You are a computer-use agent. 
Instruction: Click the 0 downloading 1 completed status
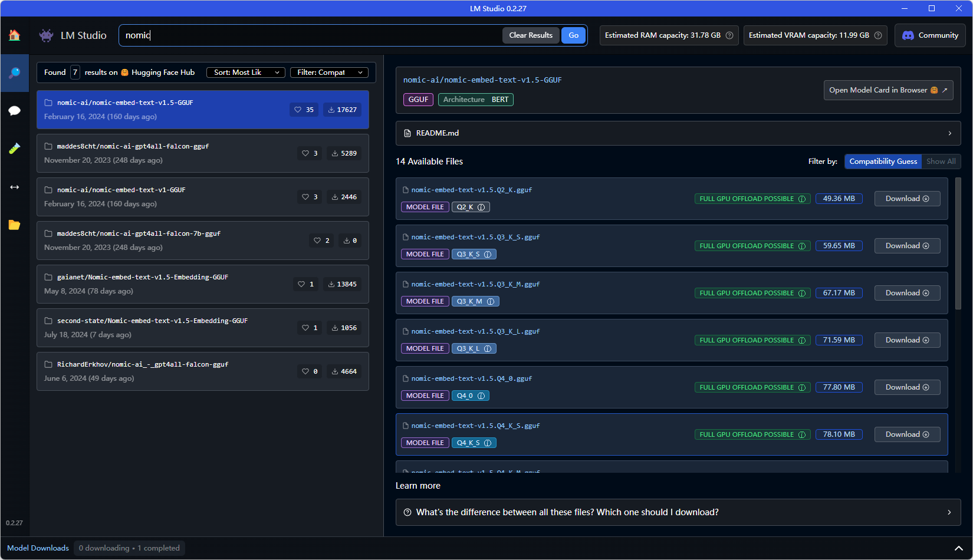[129, 548]
